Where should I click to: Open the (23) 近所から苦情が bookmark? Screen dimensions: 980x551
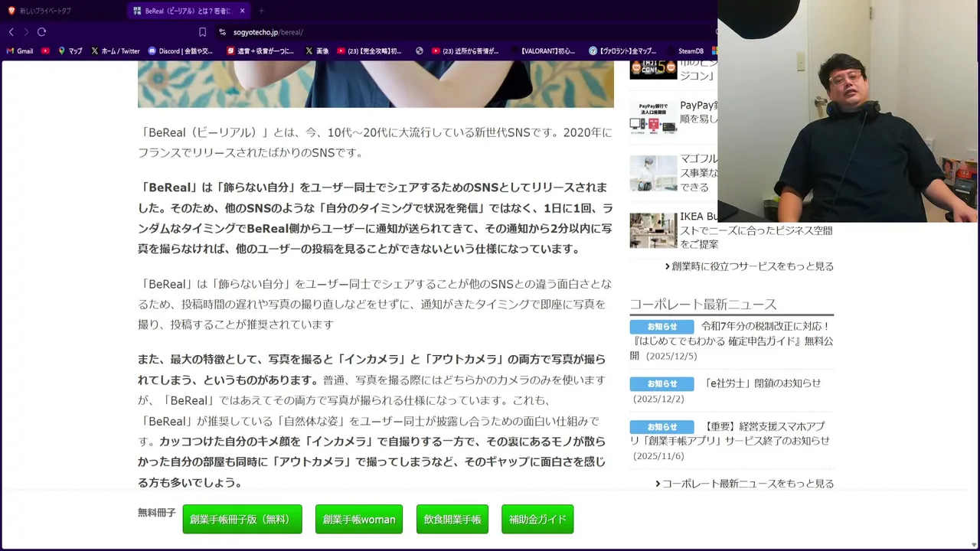point(465,51)
